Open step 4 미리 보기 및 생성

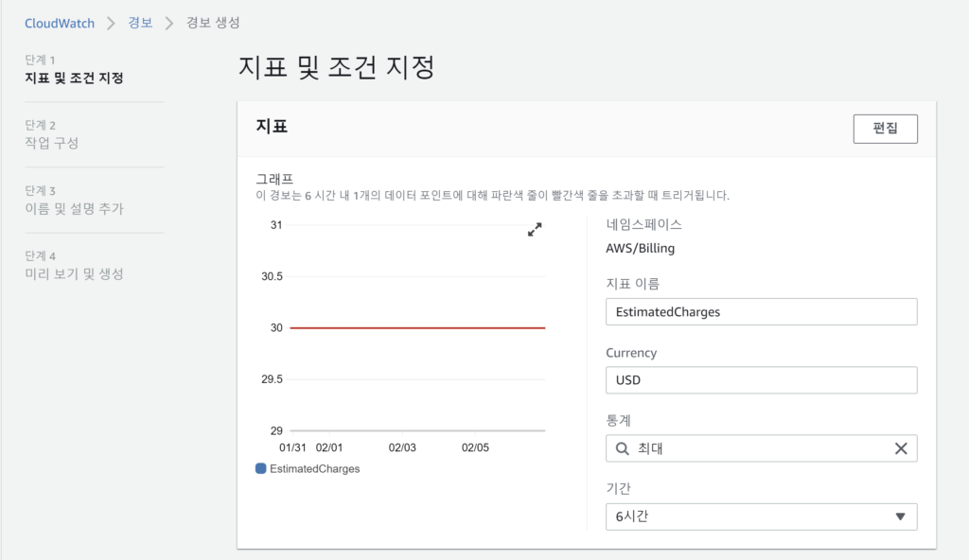click(x=74, y=273)
